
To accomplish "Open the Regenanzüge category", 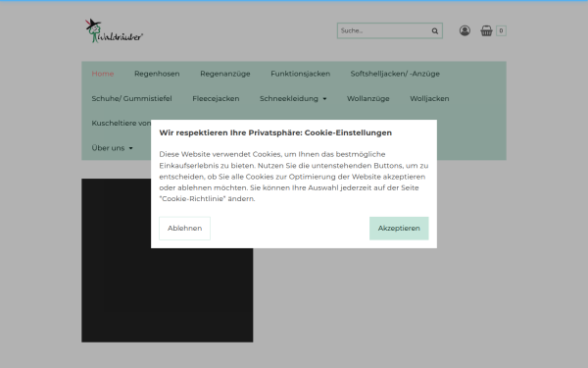I will tap(225, 74).
